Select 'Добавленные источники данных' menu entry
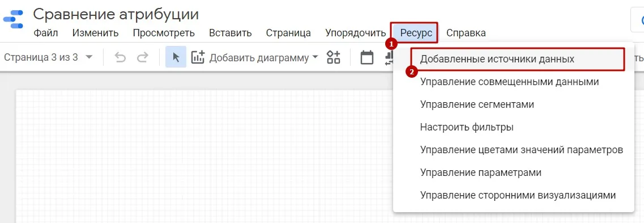 coord(513,59)
